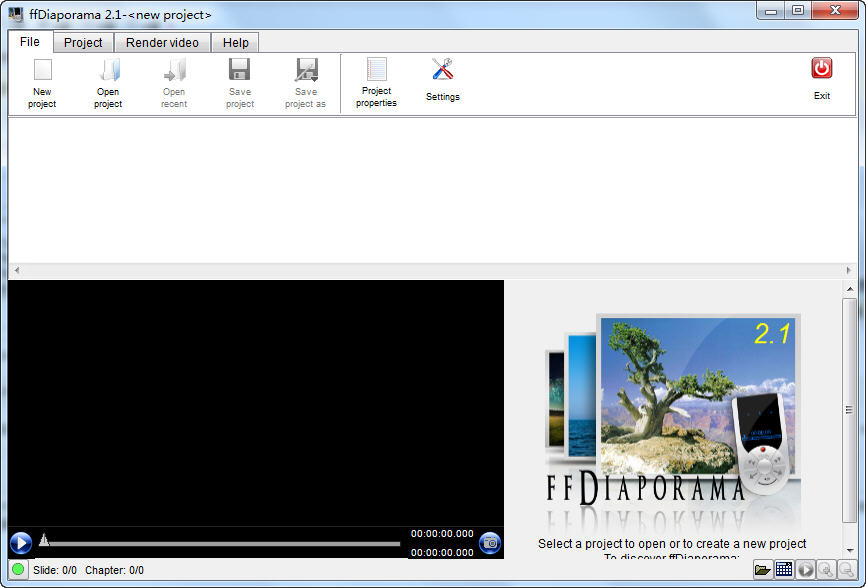Click the preview playback seek slider
Image resolution: width=866 pixels, height=588 pixels.
pyautogui.click(x=220, y=543)
